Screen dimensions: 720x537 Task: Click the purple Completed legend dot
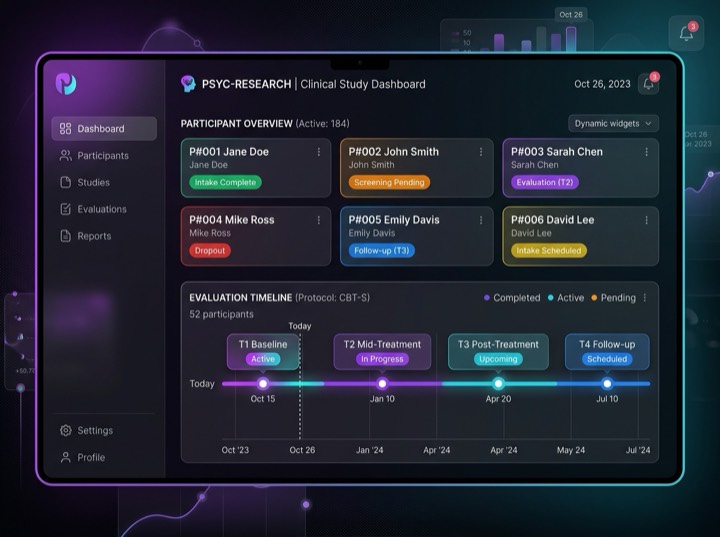[x=487, y=298]
